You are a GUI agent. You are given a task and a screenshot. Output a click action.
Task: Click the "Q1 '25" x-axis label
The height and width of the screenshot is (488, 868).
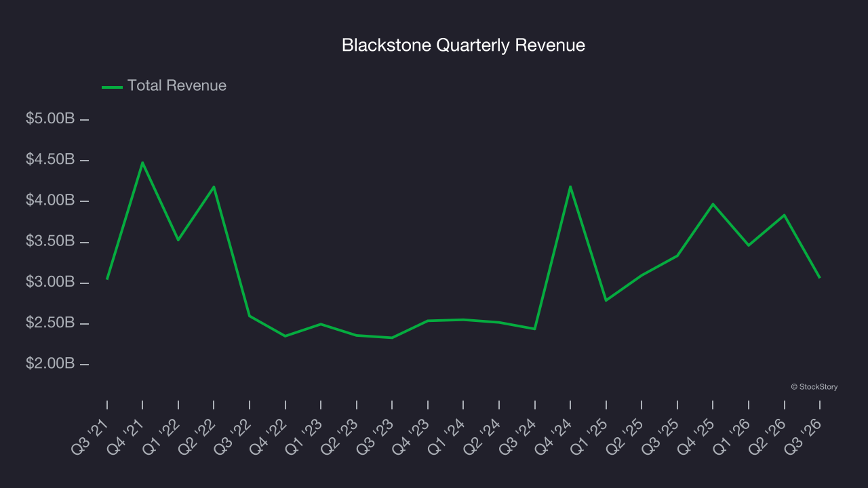click(589, 436)
